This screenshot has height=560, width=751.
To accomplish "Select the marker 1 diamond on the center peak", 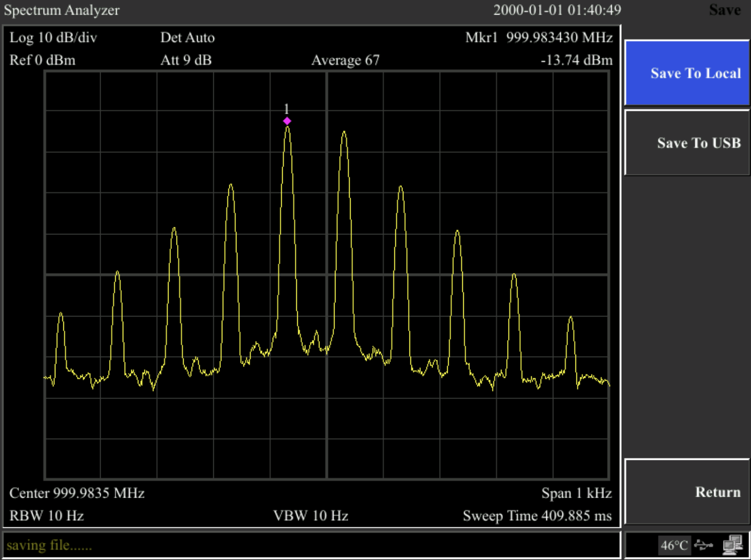I will tap(287, 121).
